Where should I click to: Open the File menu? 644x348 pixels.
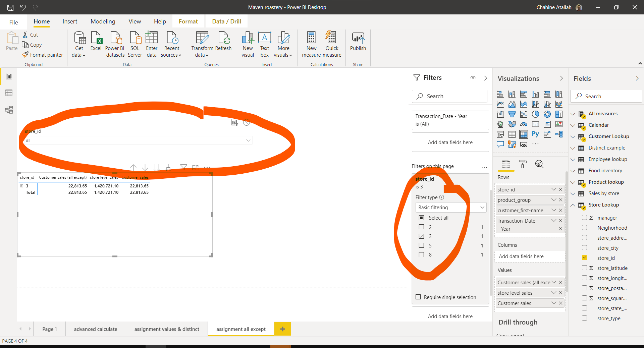point(13,22)
